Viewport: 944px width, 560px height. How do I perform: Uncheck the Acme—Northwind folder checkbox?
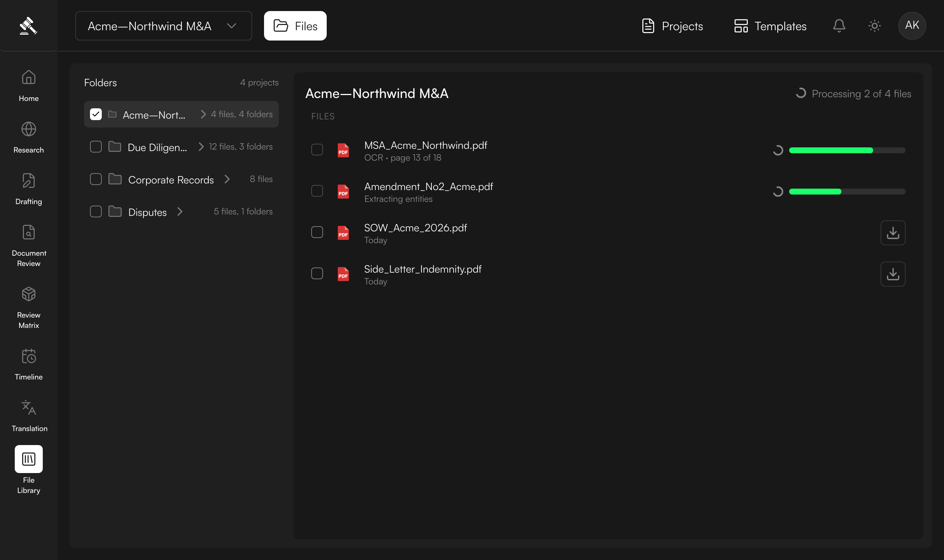[x=96, y=114]
